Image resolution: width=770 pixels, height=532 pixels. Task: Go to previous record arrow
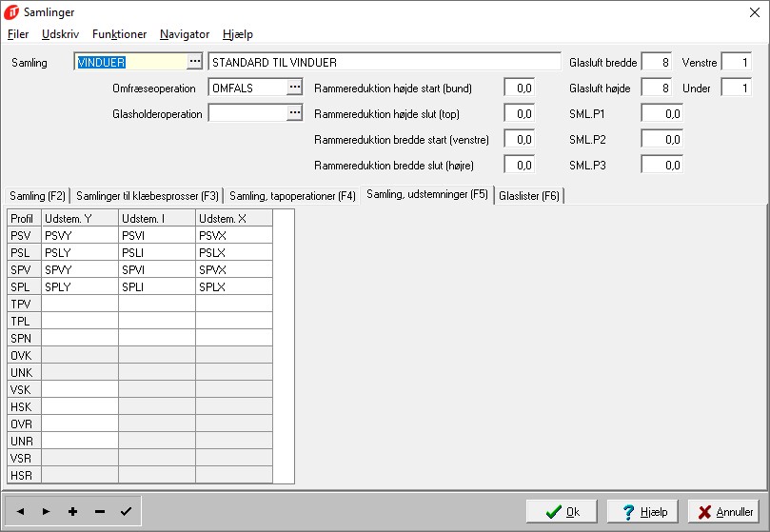[x=20, y=511]
